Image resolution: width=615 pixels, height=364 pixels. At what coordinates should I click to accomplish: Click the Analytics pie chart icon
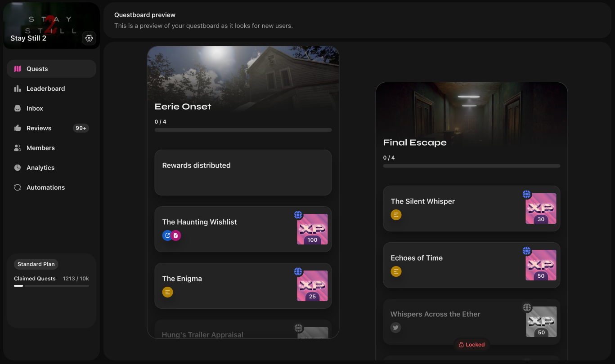coord(18,168)
